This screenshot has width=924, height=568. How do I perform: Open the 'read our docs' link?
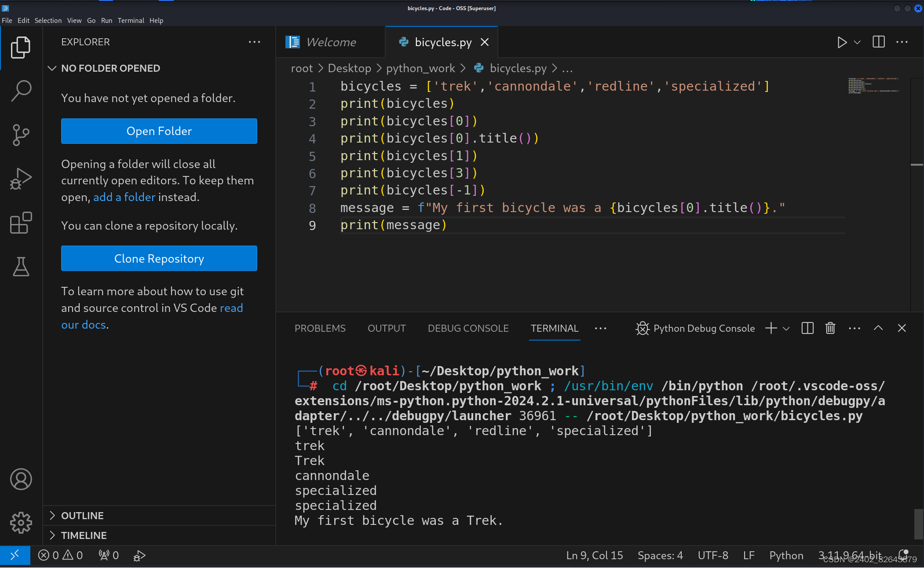click(x=231, y=308)
